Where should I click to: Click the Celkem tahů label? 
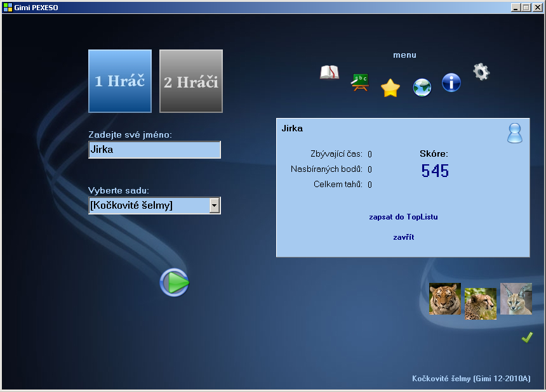[338, 184]
